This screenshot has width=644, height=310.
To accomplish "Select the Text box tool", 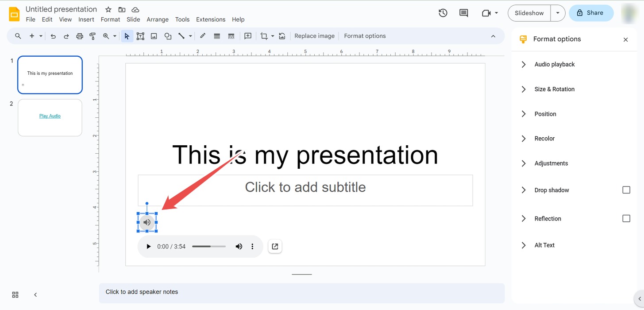I will click(140, 36).
